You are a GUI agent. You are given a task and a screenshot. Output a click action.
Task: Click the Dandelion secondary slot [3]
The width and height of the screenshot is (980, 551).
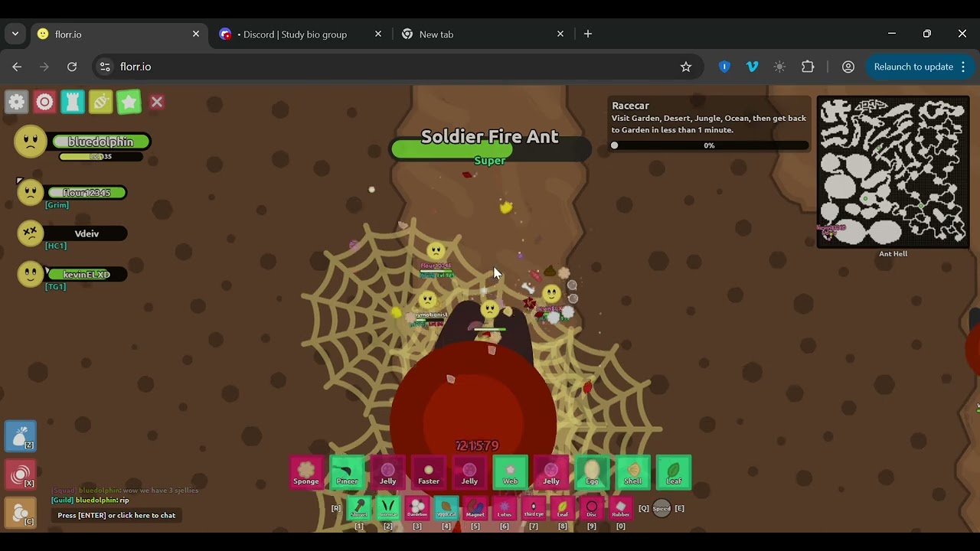pos(416,508)
